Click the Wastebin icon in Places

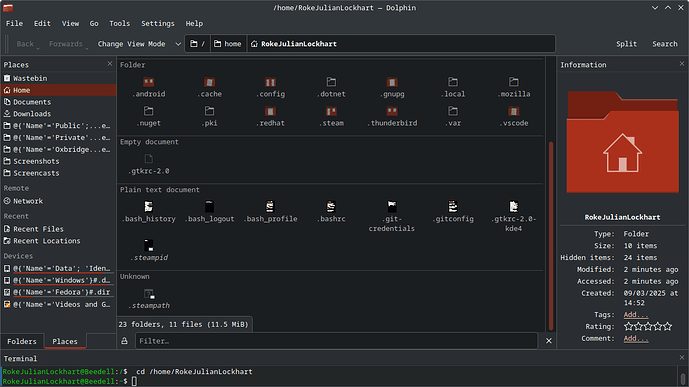7,78
